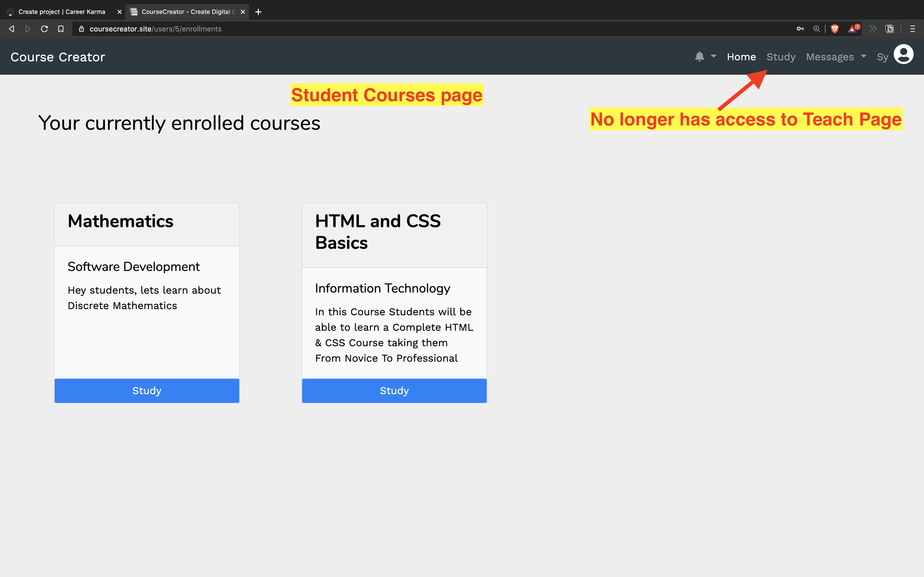Click the zoom magnifier icon in address bar
Viewport: 924px width, 577px height.
pos(816,29)
